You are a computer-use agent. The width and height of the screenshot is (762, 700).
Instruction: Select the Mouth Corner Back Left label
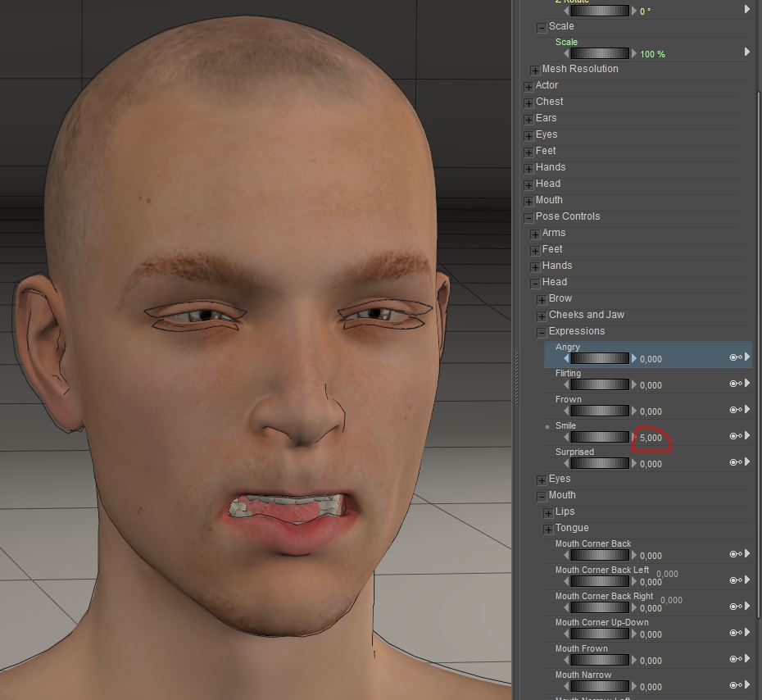tap(601, 570)
